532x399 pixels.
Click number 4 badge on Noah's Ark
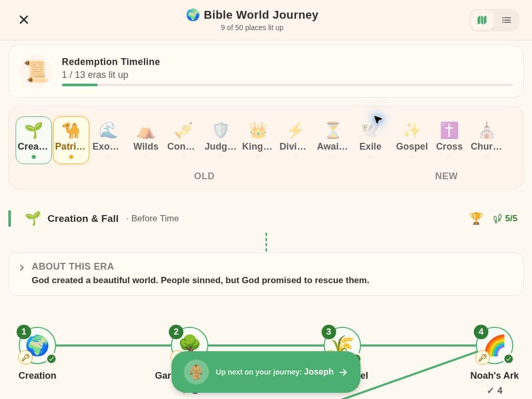[x=481, y=331]
